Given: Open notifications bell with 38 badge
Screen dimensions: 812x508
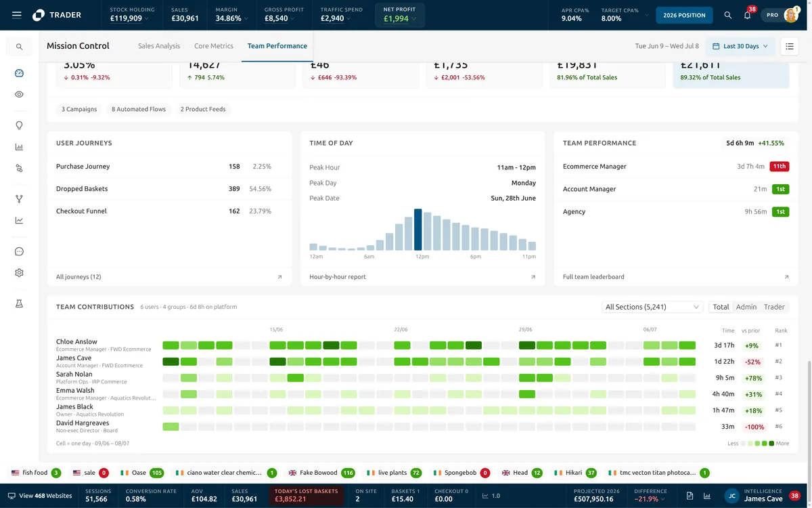Looking at the screenshot, I should [748, 15].
